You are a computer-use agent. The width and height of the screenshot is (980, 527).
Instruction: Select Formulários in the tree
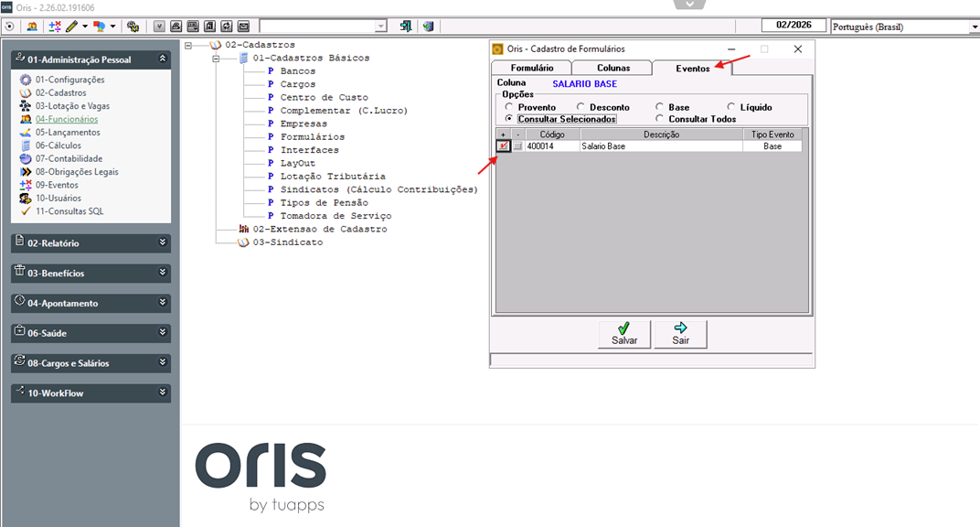(x=313, y=137)
